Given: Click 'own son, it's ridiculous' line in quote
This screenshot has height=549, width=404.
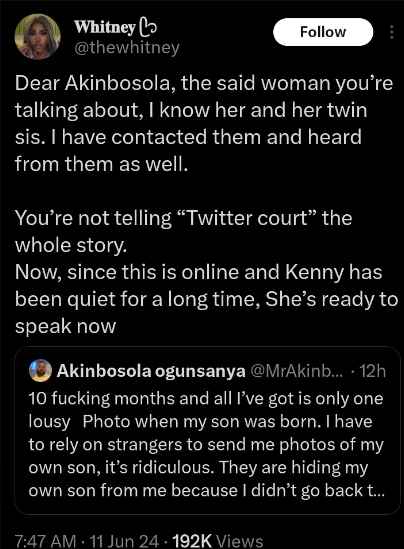Looking at the screenshot, I should (x=198, y=467).
